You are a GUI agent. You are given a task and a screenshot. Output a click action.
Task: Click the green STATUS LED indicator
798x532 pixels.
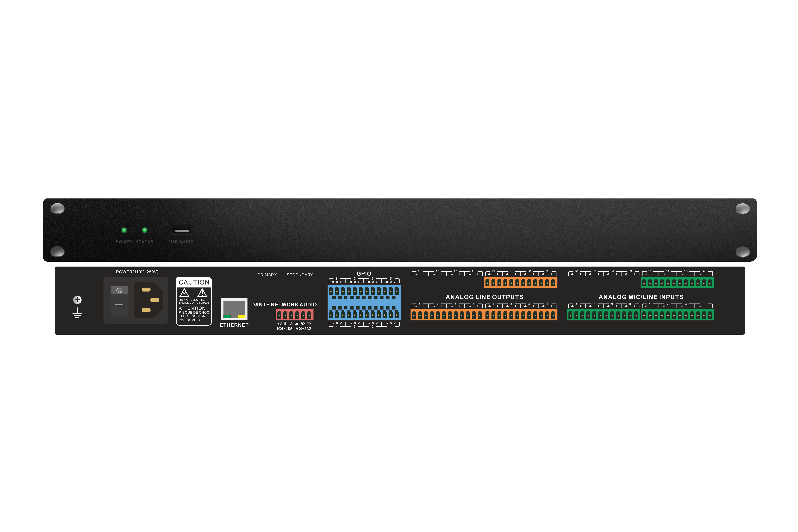click(x=145, y=230)
